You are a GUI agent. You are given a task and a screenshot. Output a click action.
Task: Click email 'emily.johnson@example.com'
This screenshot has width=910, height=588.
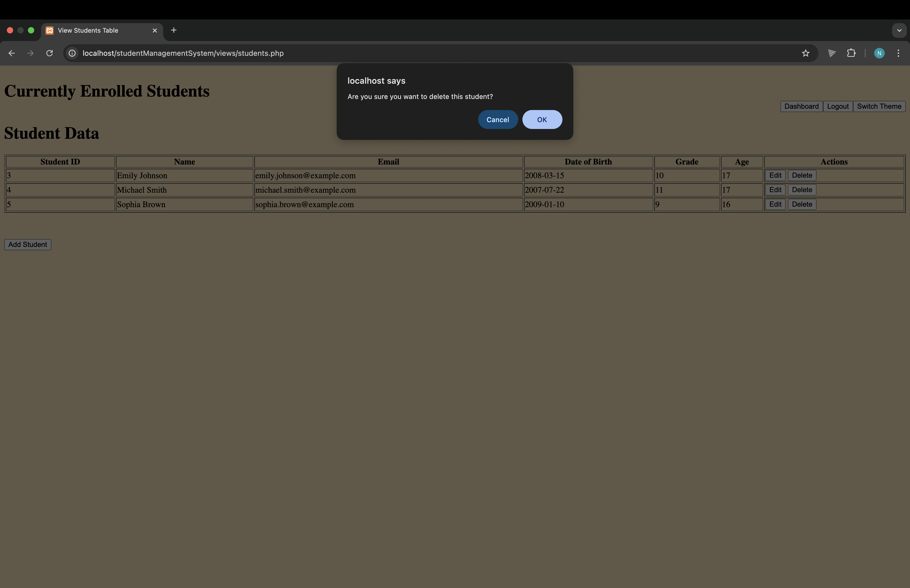(305, 176)
